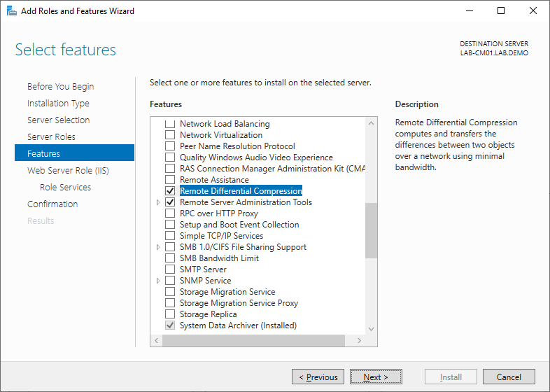Screen dimensions: 550x392
Task: Tick the SMTP Server checkbox
Action: coord(169,269)
